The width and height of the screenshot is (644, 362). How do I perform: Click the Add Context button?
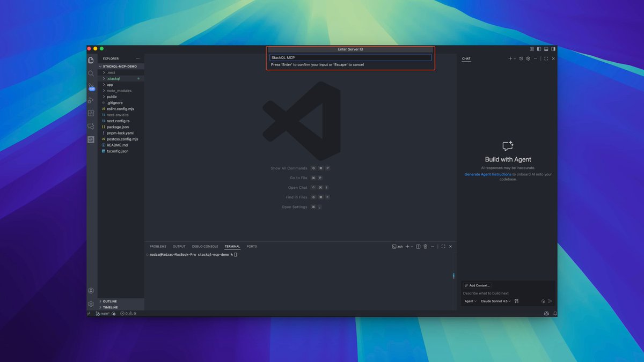477,285
